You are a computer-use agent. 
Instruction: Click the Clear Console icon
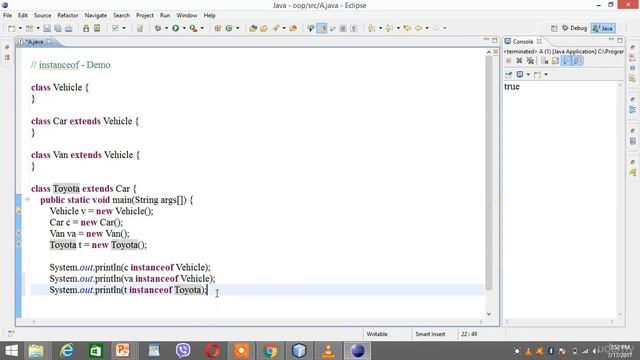point(544,61)
